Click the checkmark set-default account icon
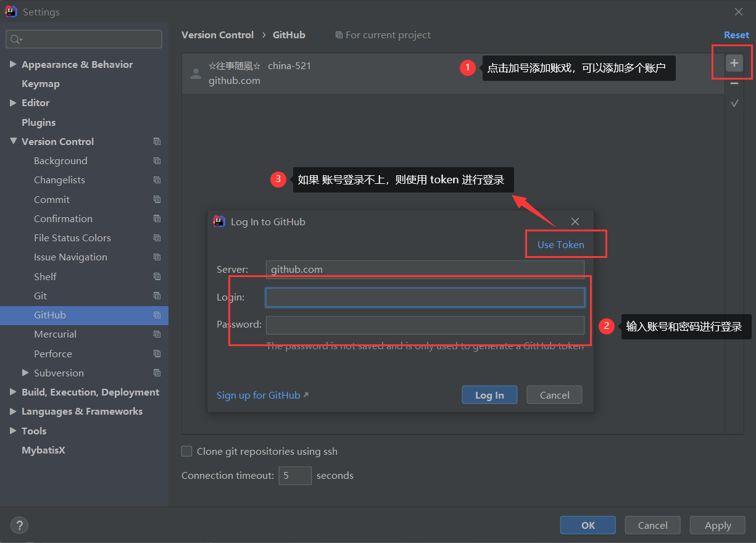 [734, 103]
